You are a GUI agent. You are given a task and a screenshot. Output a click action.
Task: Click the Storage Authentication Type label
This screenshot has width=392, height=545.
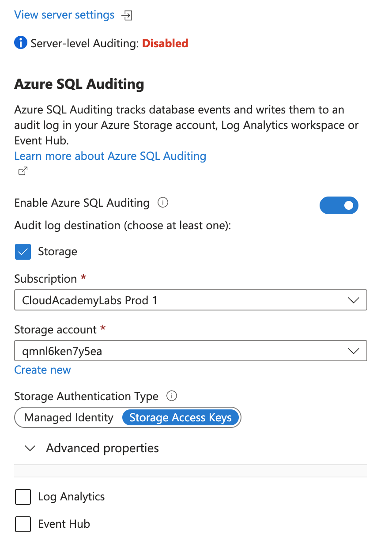(x=87, y=396)
